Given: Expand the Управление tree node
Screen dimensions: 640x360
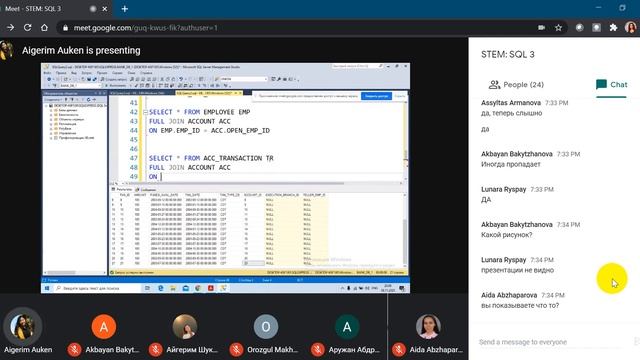Looking at the screenshot, I should coord(51,133).
